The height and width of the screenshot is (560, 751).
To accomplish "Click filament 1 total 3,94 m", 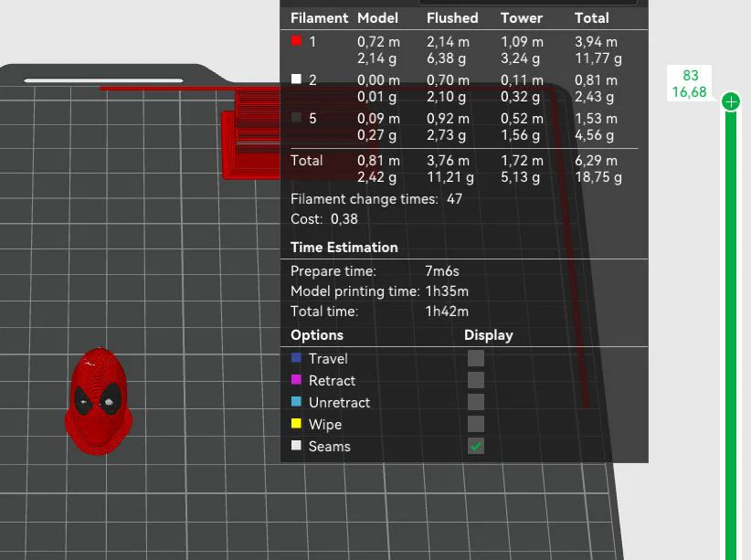I will (x=596, y=42).
